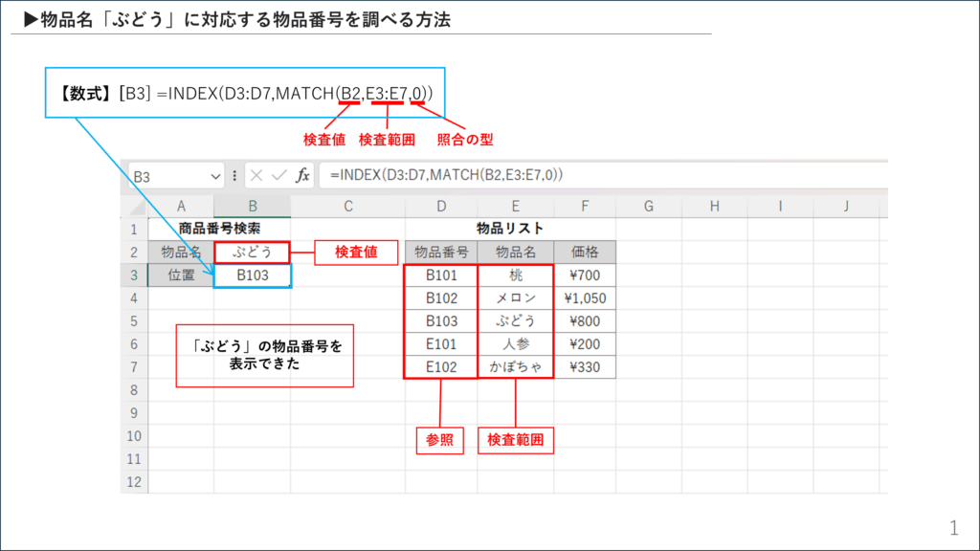
Task: Click the Enter checkmark icon in the formula bar
Action: tap(278, 176)
